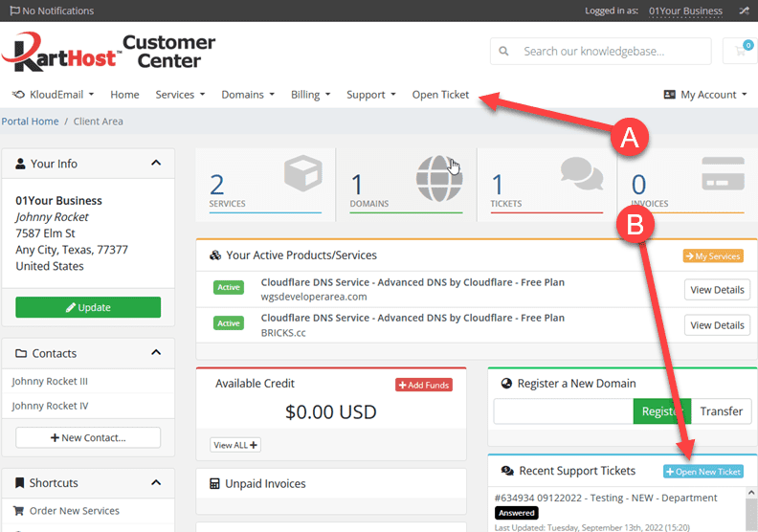Click the knowledgebase search field
The image size is (758, 532).
tap(601, 51)
